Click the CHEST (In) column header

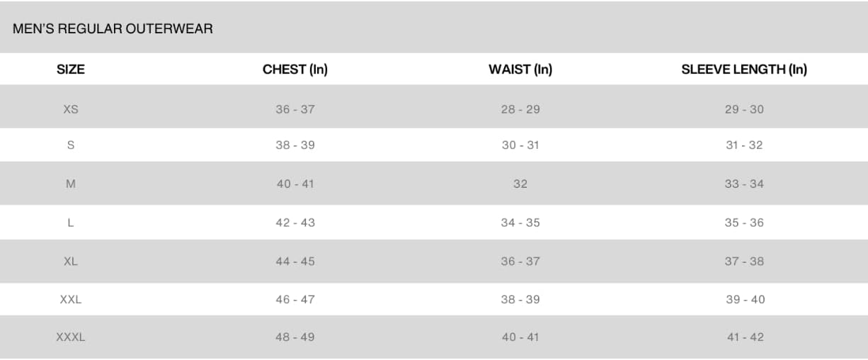click(x=295, y=69)
